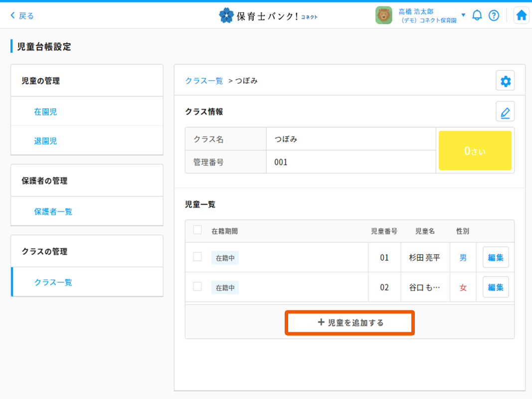The height and width of the screenshot is (399, 532).
Task: Select クラス一覧 in the sidebar
Action: point(53,282)
